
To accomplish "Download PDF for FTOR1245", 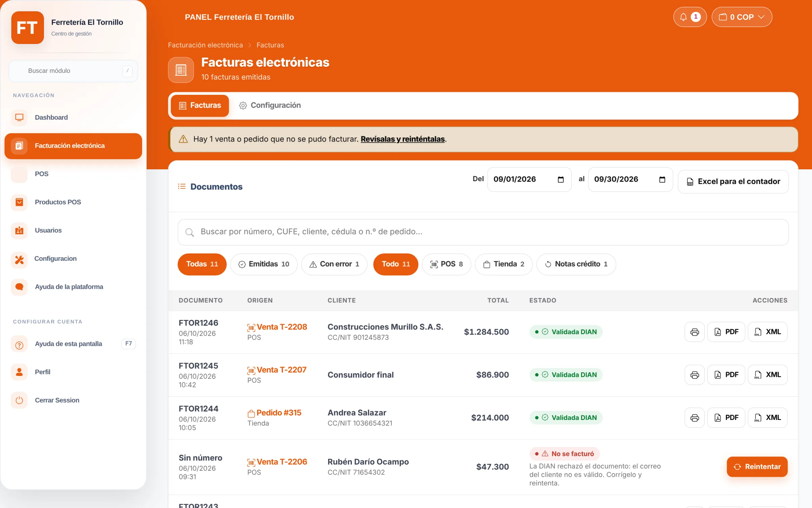I will click(726, 375).
